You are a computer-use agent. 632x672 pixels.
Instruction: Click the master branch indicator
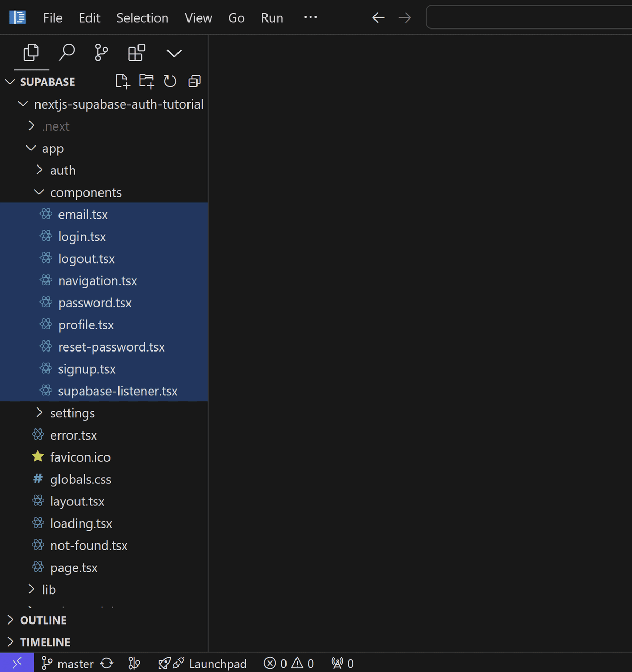(67, 664)
